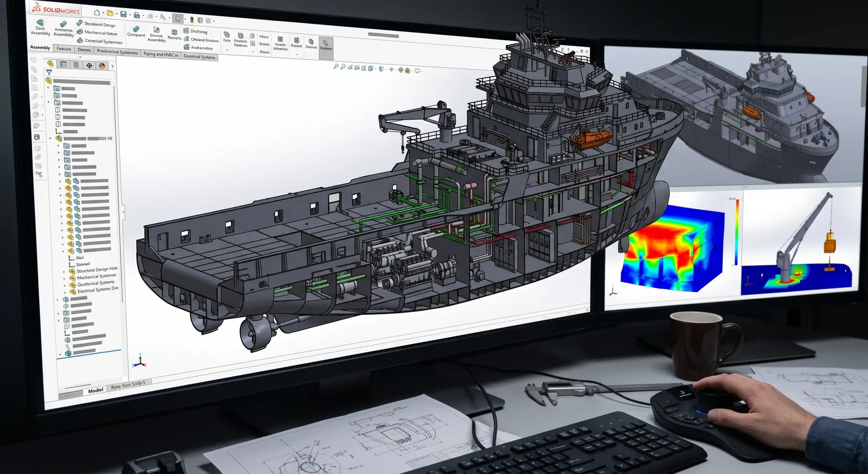The height and width of the screenshot is (474, 868).
Task: Save the document with the floppy disk icon
Action: coord(123,14)
